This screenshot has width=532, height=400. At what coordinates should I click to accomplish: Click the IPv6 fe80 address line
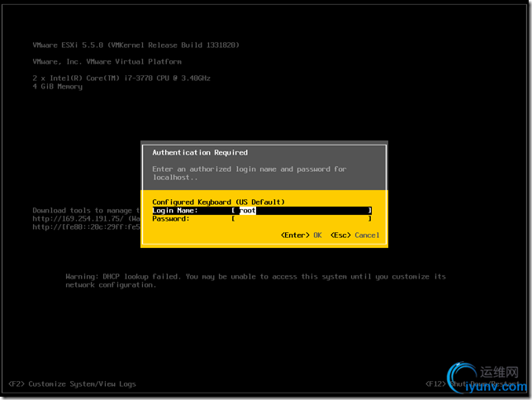click(86, 227)
